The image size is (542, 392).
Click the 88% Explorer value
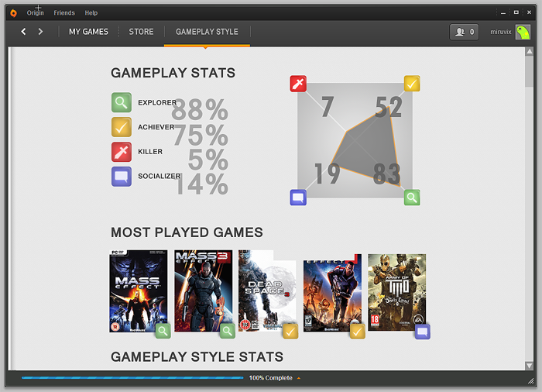[x=200, y=110]
